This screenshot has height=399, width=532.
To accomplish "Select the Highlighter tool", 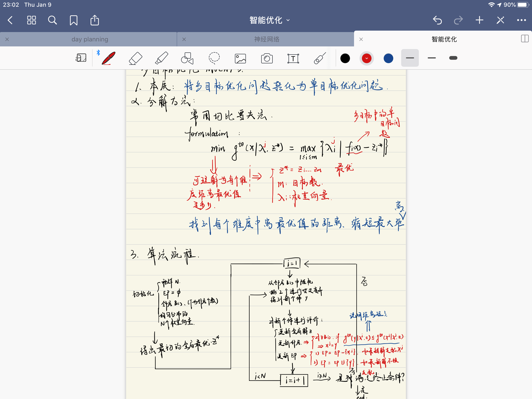I will click(x=162, y=58).
